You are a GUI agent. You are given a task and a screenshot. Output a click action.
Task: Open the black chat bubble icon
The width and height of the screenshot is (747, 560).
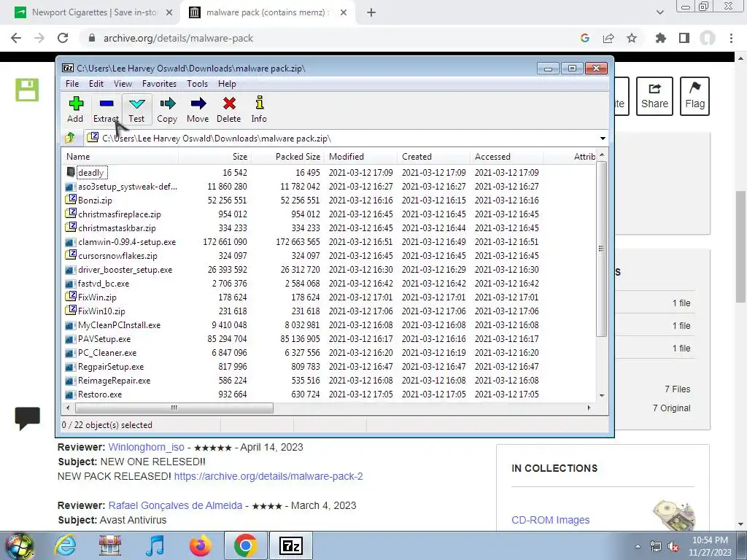27,419
